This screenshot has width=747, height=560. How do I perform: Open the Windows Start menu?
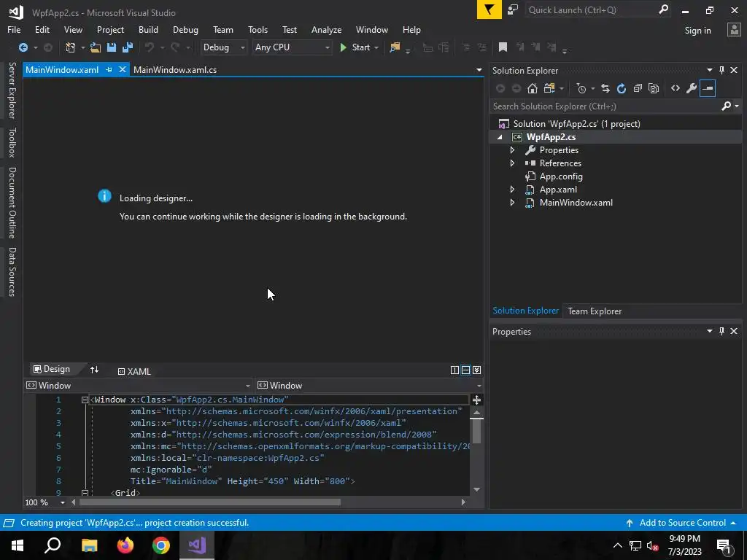click(x=18, y=545)
